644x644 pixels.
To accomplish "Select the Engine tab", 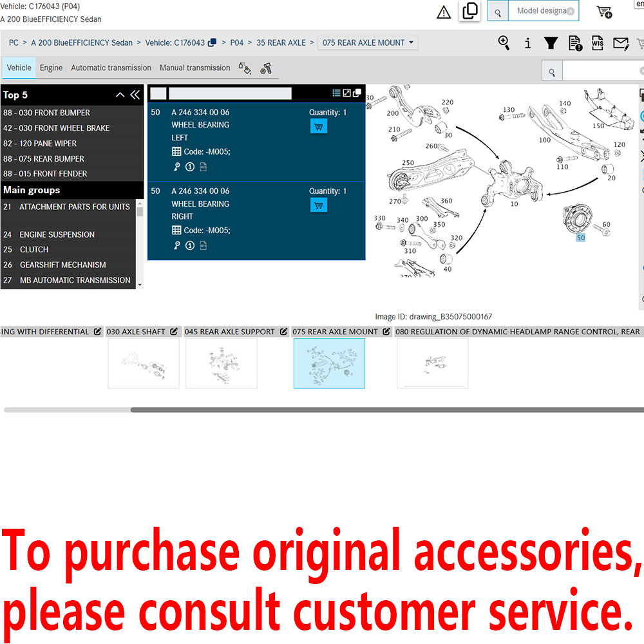I will [51, 68].
